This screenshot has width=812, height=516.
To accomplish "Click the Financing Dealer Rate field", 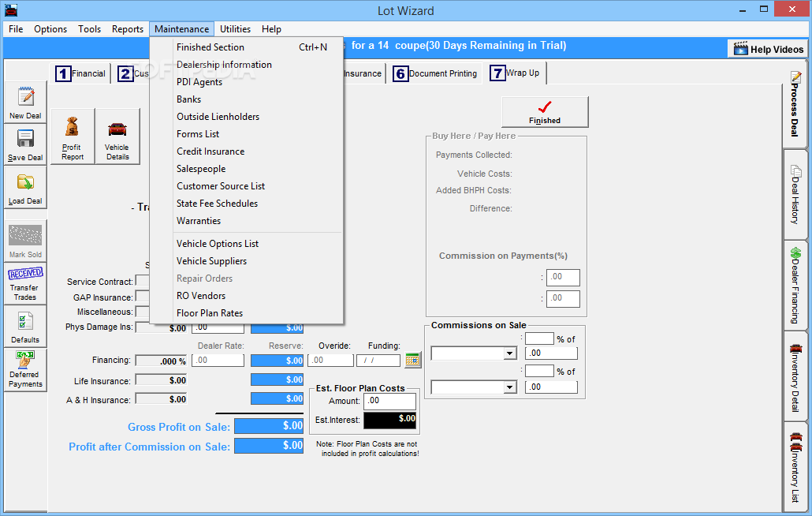I will (218, 360).
